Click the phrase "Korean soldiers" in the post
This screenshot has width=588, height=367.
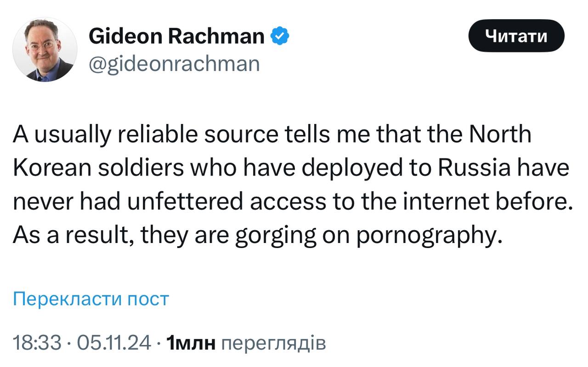tap(104, 169)
